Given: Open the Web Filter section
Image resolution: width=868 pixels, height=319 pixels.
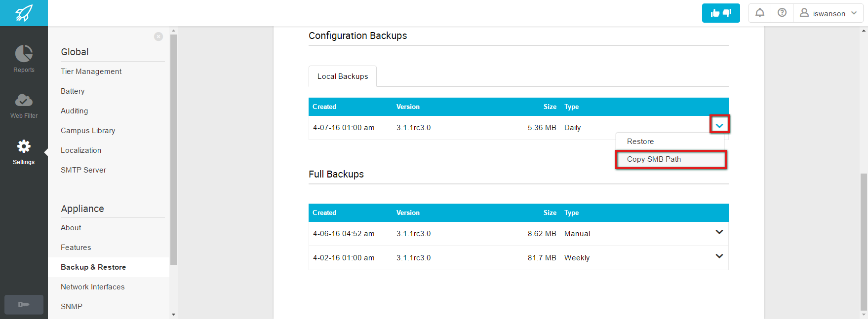Looking at the screenshot, I should click(24, 106).
